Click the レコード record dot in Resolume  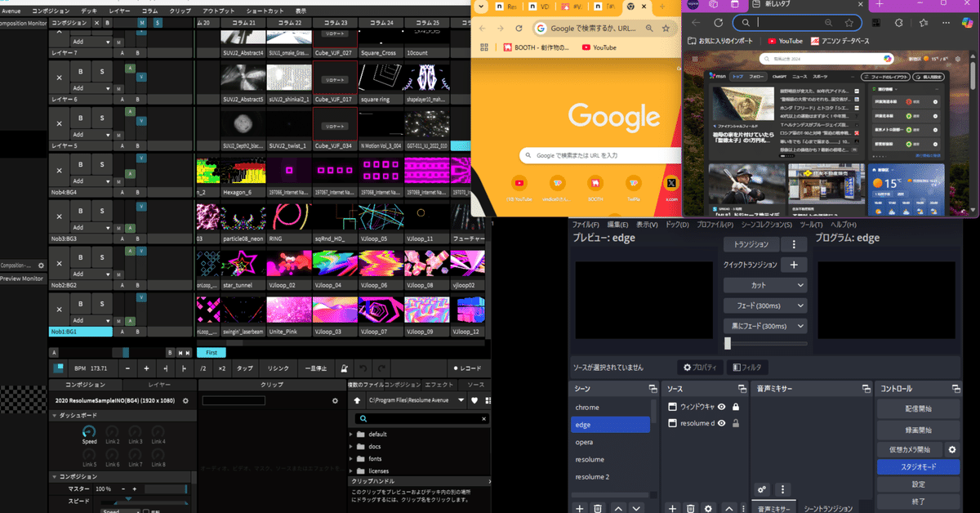(x=455, y=368)
